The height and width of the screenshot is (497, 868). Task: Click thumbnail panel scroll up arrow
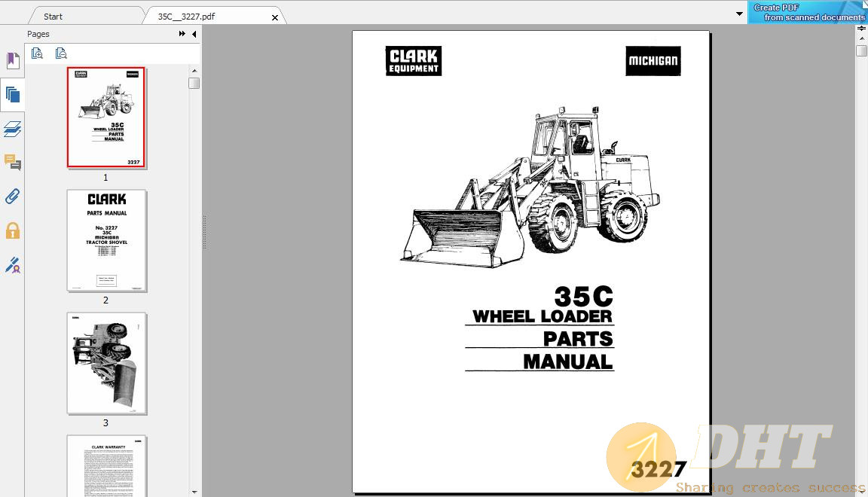pos(194,71)
